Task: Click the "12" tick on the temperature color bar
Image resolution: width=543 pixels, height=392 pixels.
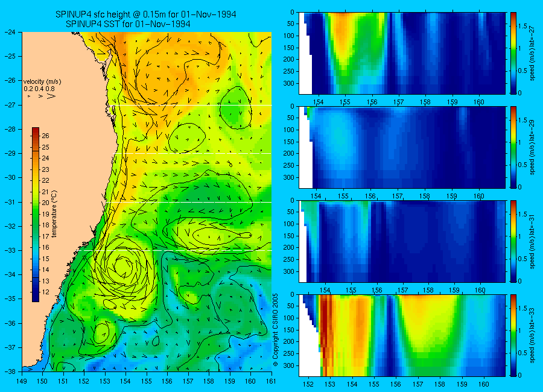Action: [45, 292]
